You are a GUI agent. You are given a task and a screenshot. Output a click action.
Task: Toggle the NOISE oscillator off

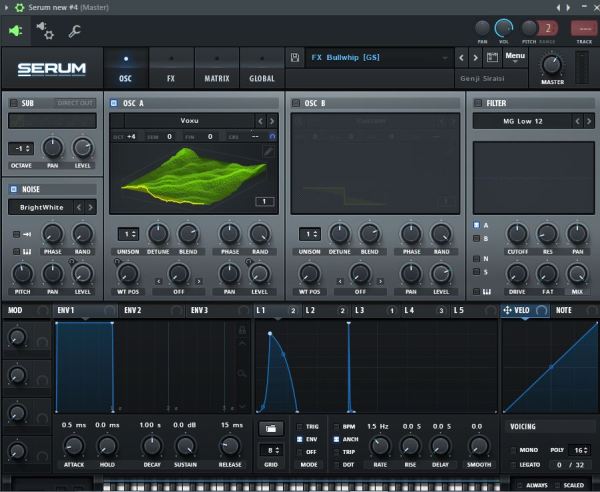[x=14, y=189]
